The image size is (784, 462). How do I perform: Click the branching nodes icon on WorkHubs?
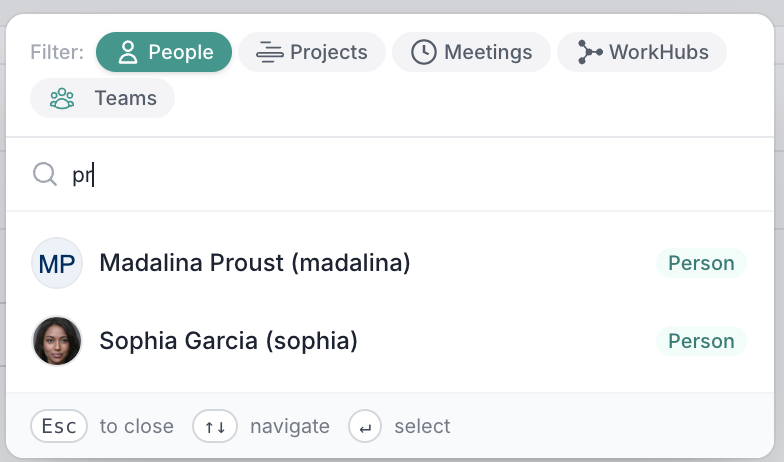point(590,53)
